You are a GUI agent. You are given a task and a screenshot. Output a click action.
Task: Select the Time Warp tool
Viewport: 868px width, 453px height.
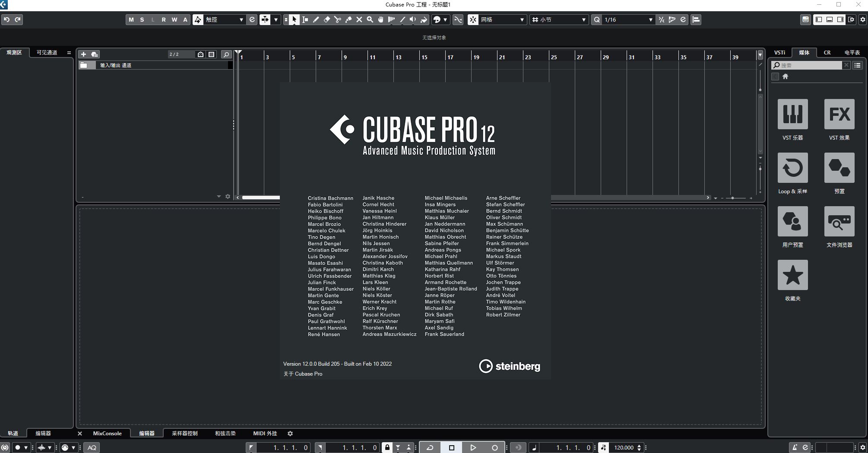391,19
